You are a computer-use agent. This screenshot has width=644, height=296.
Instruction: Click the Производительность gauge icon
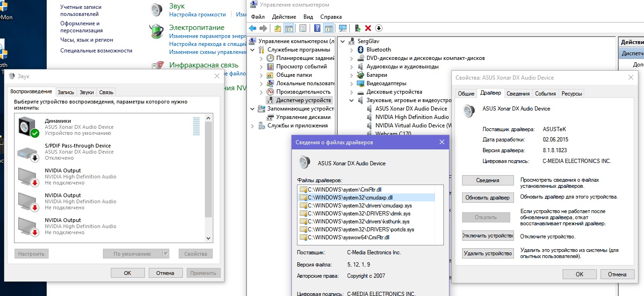click(x=270, y=92)
